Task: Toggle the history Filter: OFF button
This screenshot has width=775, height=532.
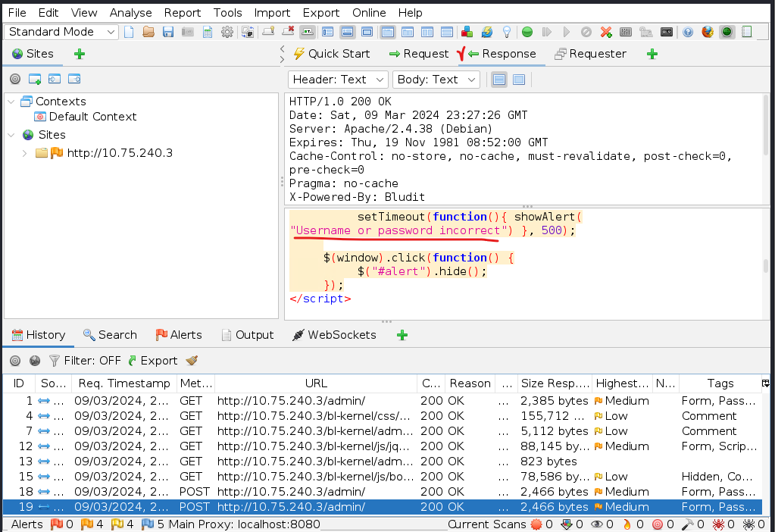Action: [84, 361]
